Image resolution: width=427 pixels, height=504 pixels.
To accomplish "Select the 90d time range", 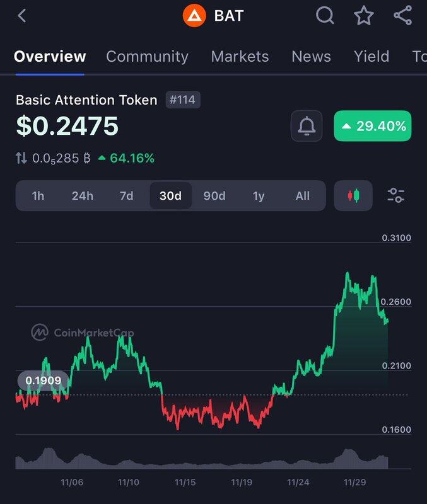I will [x=214, y=196].
